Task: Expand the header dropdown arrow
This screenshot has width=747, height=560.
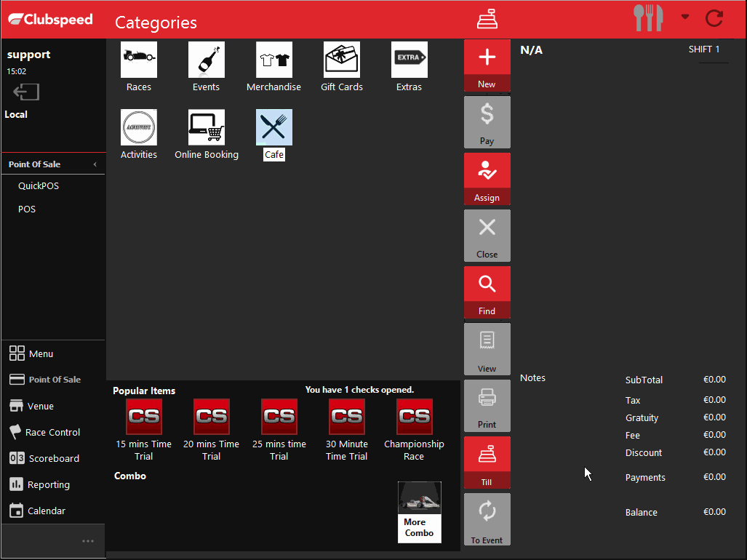Action: [685, 17]
